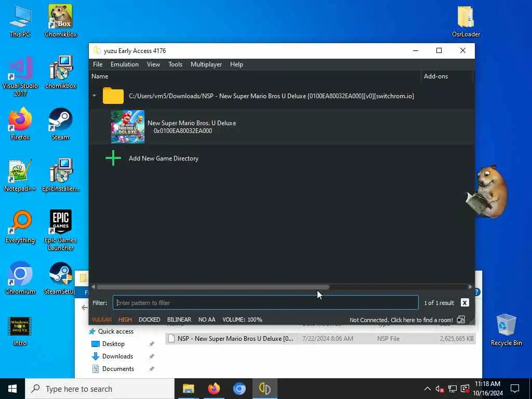Click the VOLUME: 100% status button
532x399 pixels.
click(242, 320)
